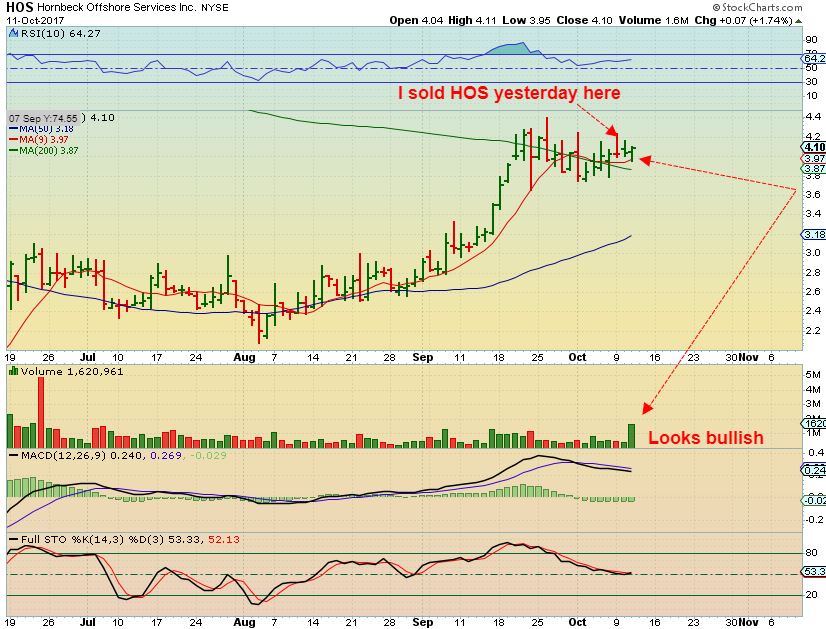Click the Open 4.04 value
The width and height of the screenshot is (826, 629).
[x=417, y=21]
